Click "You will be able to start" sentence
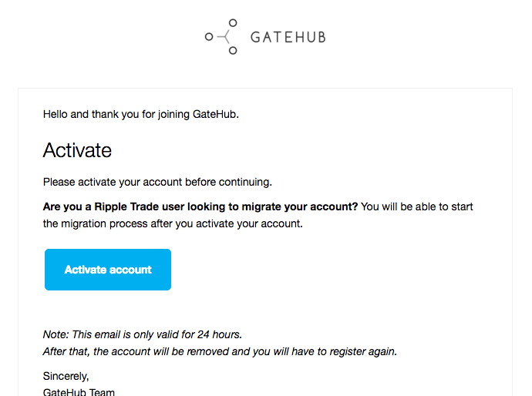Image resolution: width=532 pixels, height=396 pixels. click(417, 206)
